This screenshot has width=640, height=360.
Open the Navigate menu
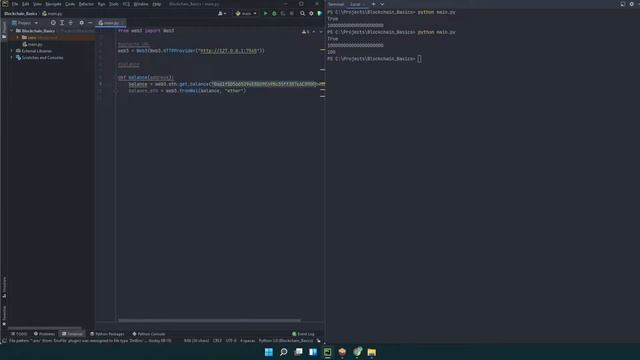(x=53, y=4)
